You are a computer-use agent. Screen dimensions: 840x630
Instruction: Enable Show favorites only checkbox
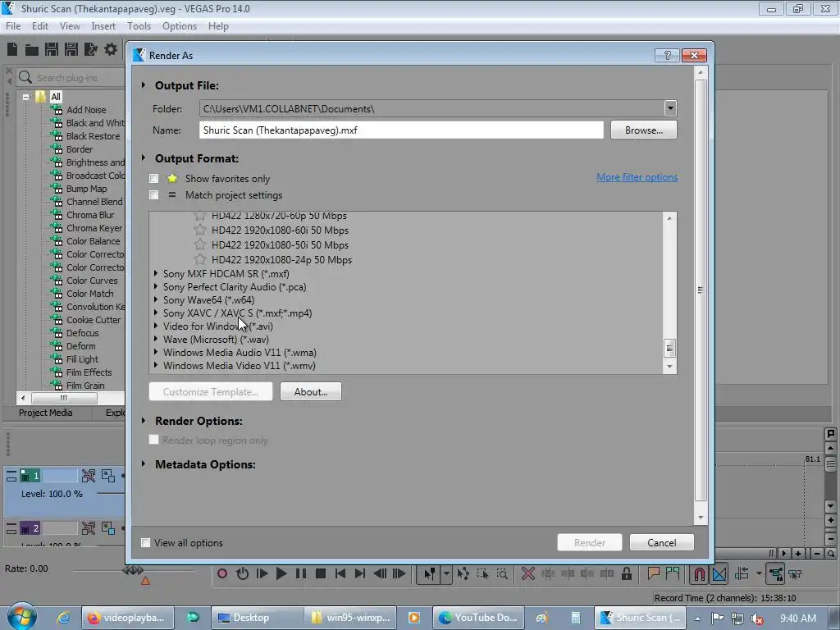point(153,178)
